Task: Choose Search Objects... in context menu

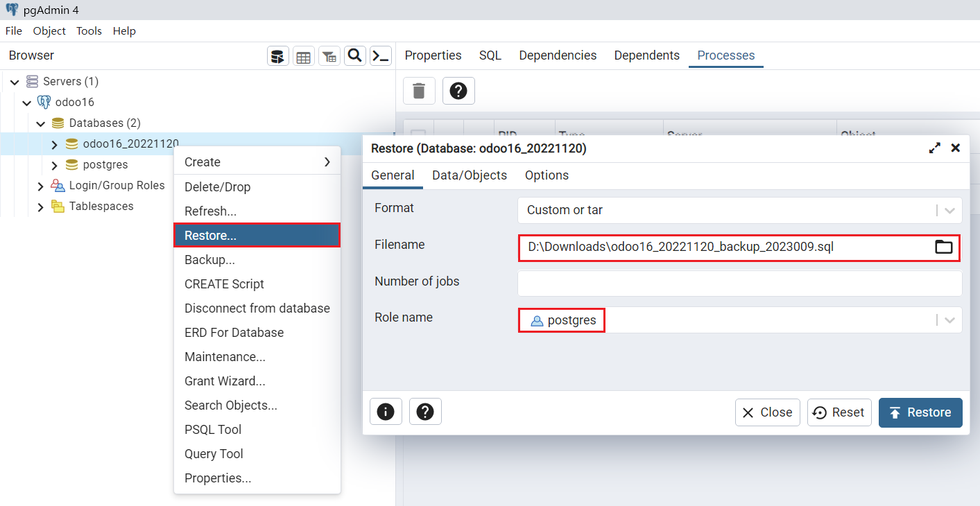Action: [257, 405]
